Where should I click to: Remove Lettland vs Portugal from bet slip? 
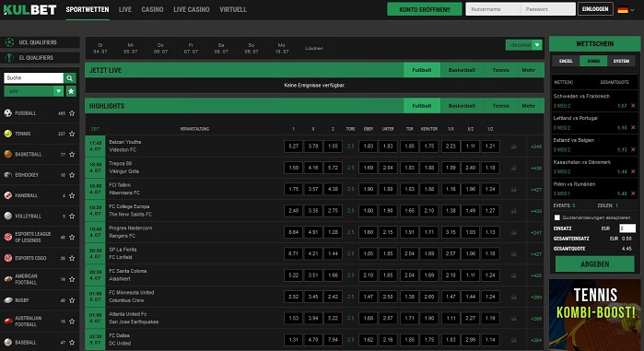(x=633, y=128)
